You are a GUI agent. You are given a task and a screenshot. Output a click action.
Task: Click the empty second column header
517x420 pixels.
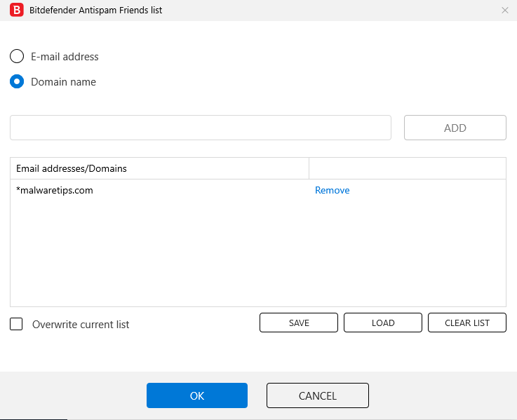[x=407, y=168]
